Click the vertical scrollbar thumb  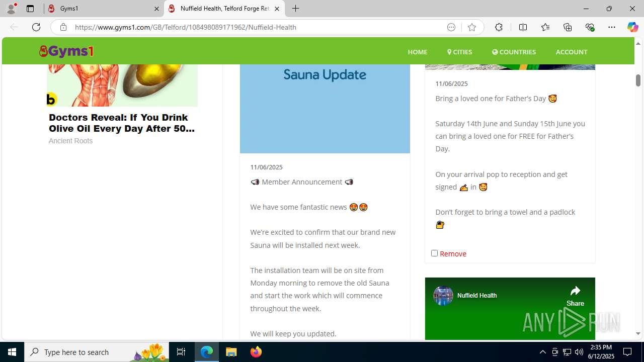[638, 80]
